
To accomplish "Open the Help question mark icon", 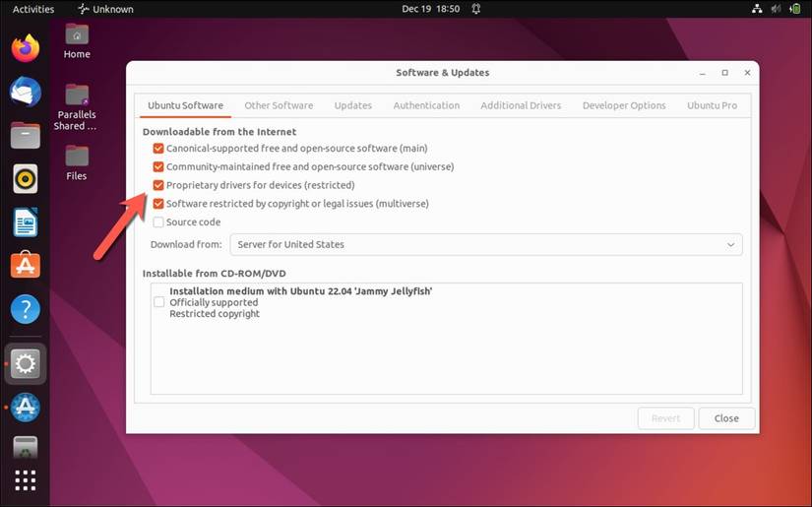I will click(26, 309).
